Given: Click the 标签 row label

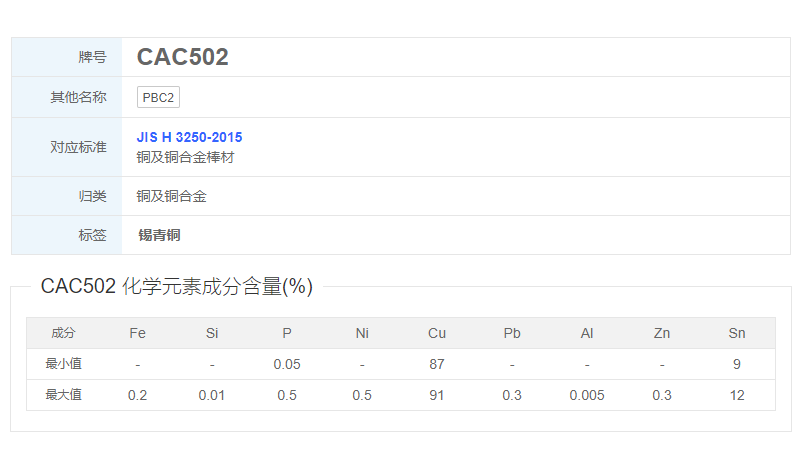Looking at the screenshot, I should click(92, 235).
